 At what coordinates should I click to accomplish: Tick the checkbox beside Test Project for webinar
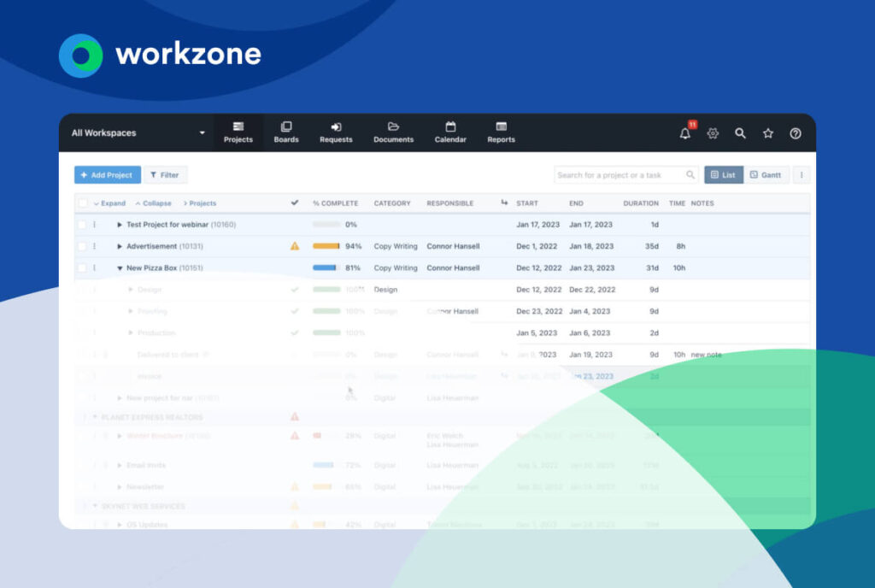[83, 225]
